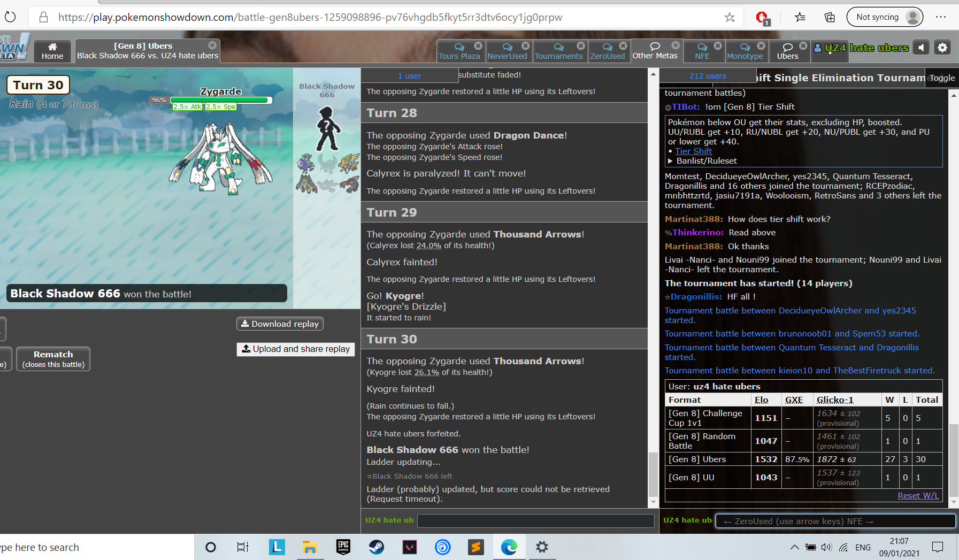The height and width of the screenshot is (560, 959).
Task: Expand the Banlist/Ruleset disclosure
Action: [703, 160]
